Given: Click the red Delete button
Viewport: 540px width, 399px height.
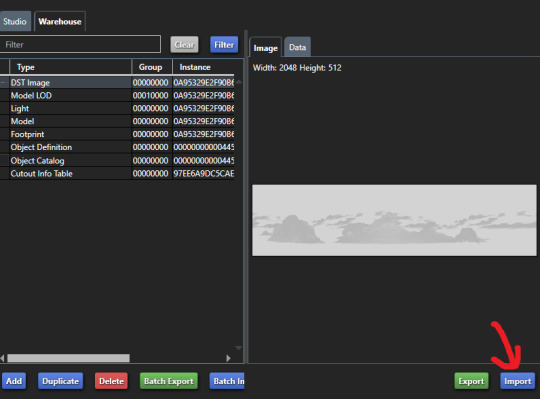Looking at the screenshot, I should click(x=111, y=381).
